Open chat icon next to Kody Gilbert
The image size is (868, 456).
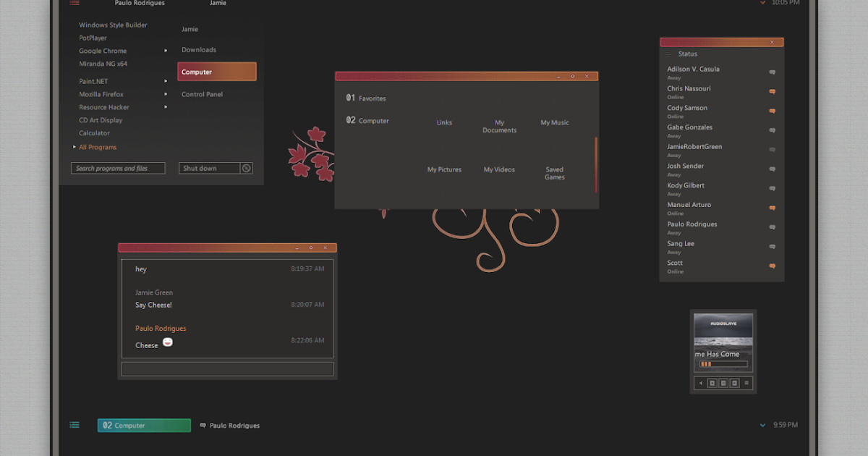(x=773, y=189)
